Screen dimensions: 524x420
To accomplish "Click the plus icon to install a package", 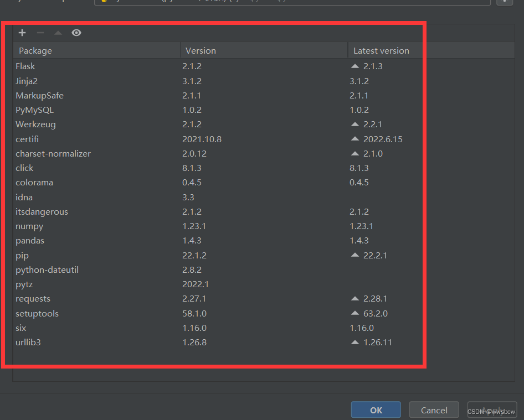I will point(22,33).
